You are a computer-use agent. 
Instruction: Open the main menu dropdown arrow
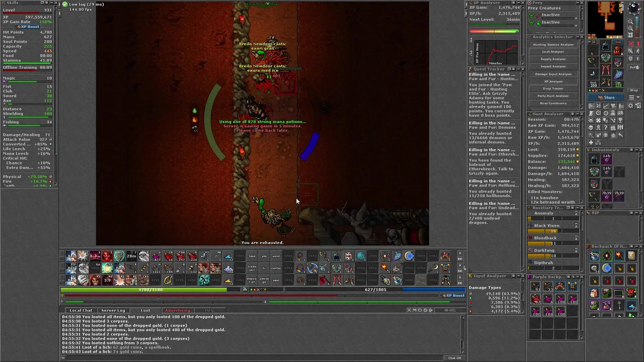[x=634, y=98]
